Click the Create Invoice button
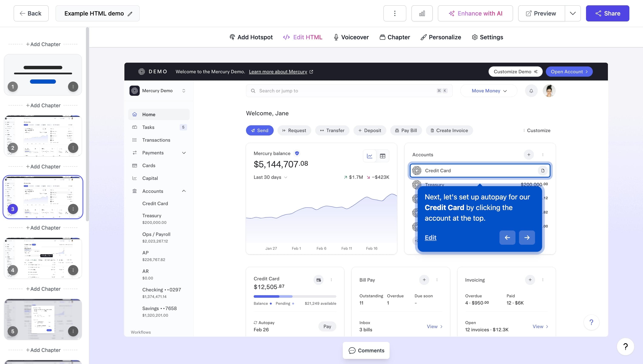643x364 pixels. pos(449,130)
